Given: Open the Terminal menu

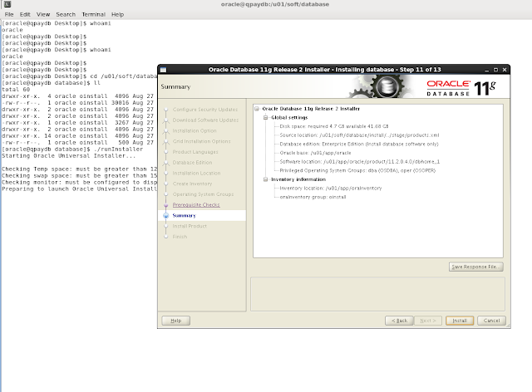Looking at the screenshot, I should click(94, 15).
